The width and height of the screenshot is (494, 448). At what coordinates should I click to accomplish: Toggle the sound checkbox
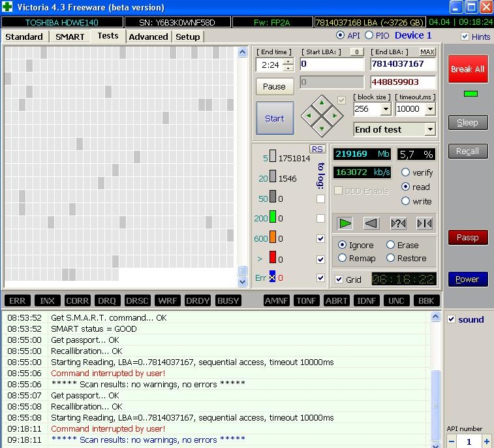click(451, 319)
